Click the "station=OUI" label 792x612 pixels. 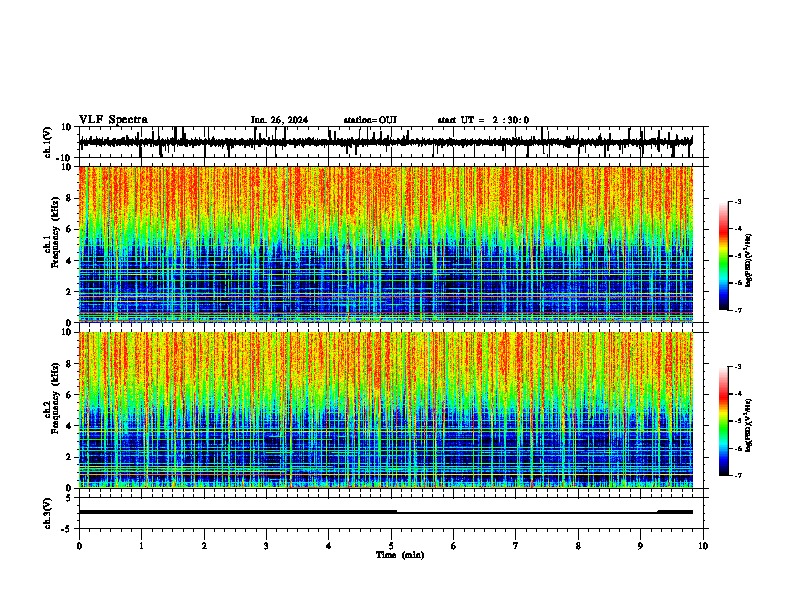[370, 120]
